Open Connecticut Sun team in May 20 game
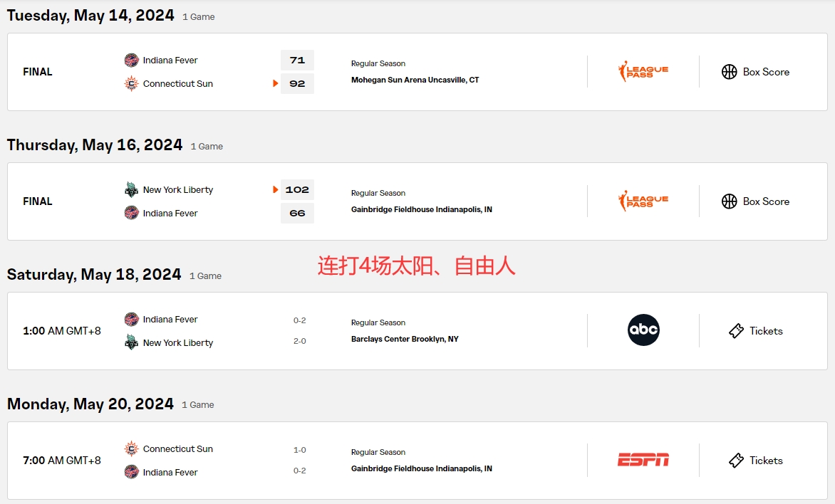Viewport: 835px width, 504px height. pyautogui.click(x=178, y=448)
